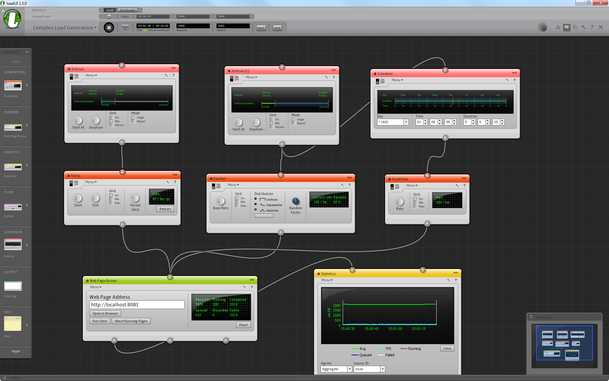Open Menu dropdown in Random component
The image size is (609, 381).
[233, 185]
